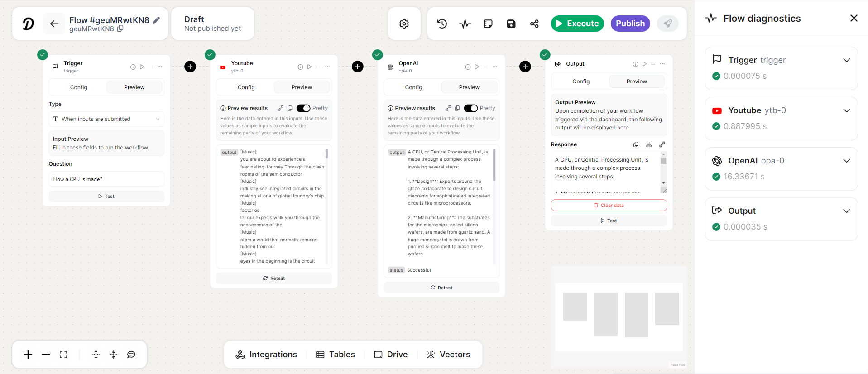Open version history icon
The height and width of the screenshot is (374, 868).
click(442, 24)
